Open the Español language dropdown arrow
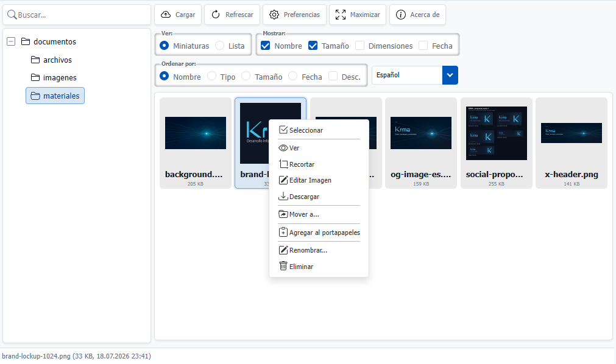Viewport: 616px width, 364px height. coord(450,75)
